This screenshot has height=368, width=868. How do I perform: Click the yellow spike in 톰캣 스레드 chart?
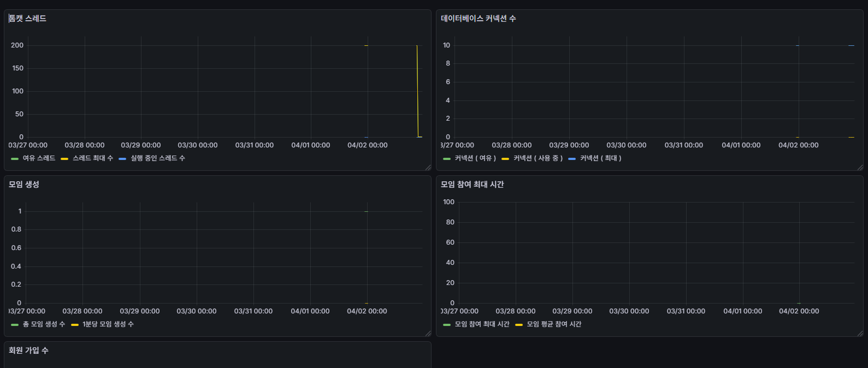pyautogui.click(x=417, y=91)
